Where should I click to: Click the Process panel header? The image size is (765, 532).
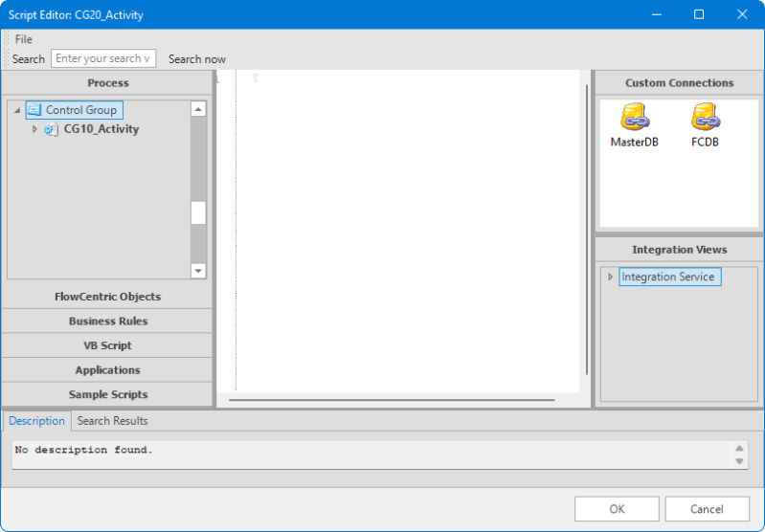[107, 83]
